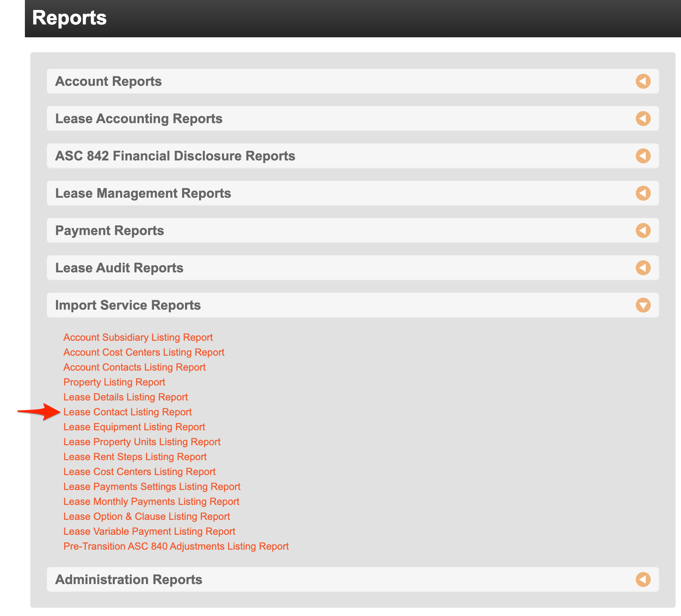This screenshot has height=616, width=681.
Task: Expand Lease Management Reports arrow icon
Action: point(643,193)
